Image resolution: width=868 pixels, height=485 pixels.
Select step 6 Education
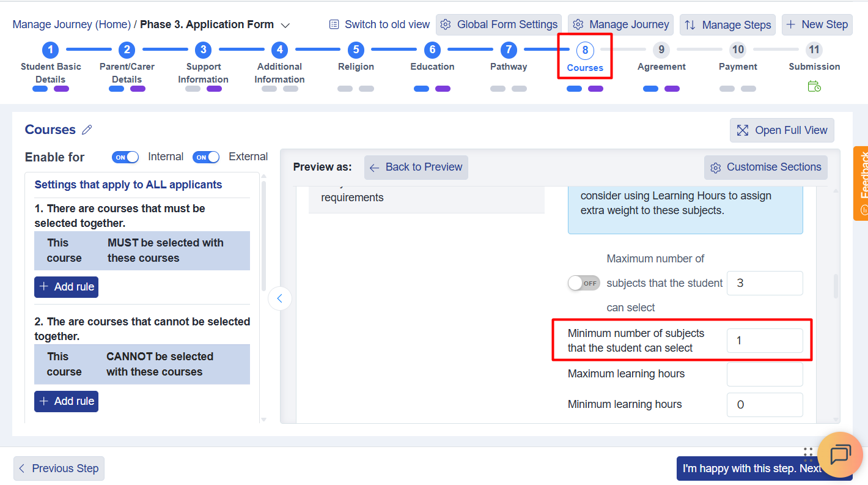click(x=432, y=50)
